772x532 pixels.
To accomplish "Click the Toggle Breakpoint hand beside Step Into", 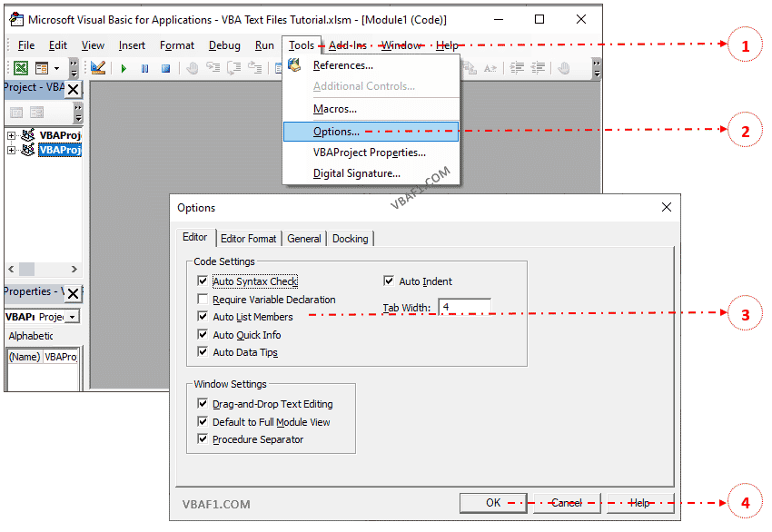I will pos(192,68).
